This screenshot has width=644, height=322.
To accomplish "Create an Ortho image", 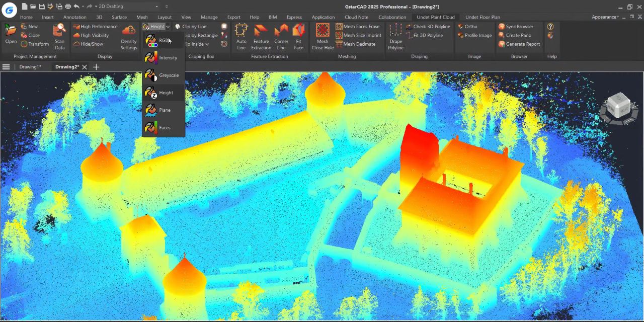I will point(467,27).
